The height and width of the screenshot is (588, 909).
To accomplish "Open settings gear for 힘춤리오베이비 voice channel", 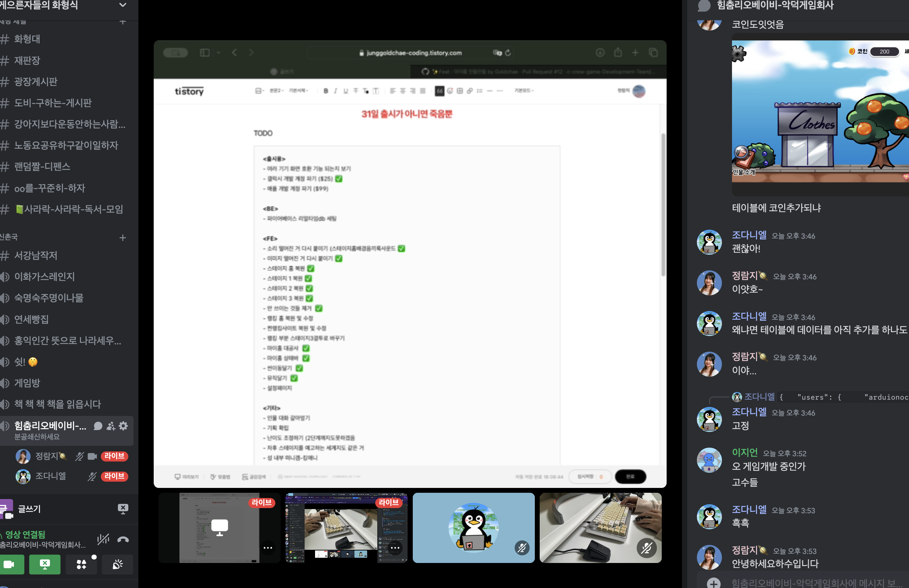I will (123, 426).
